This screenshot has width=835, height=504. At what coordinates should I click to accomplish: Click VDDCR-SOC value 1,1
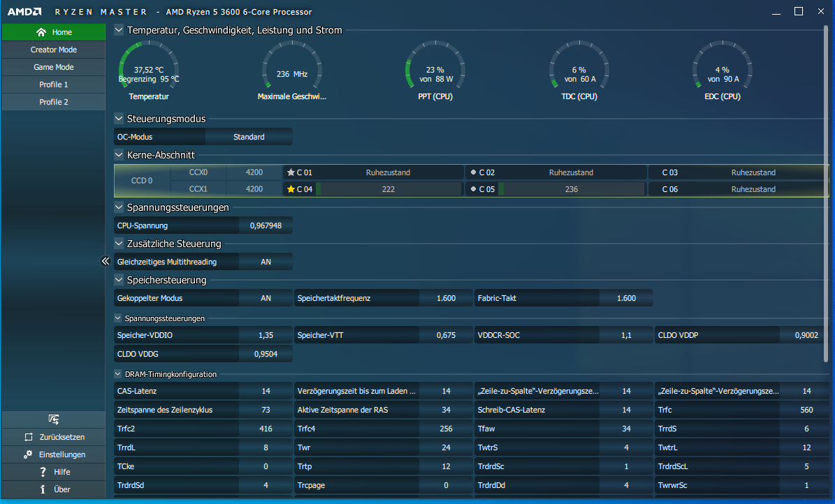(626, 335)
